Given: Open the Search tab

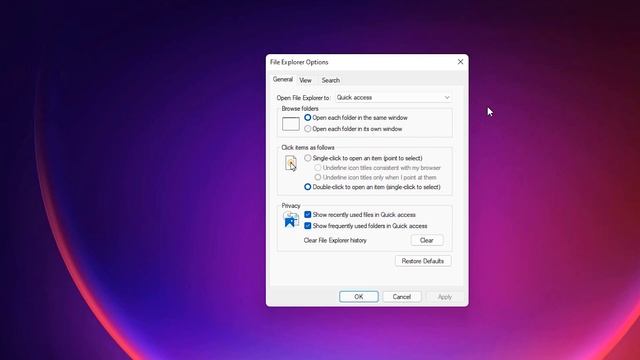Looking at the screenshot, I should coord(331,80).
